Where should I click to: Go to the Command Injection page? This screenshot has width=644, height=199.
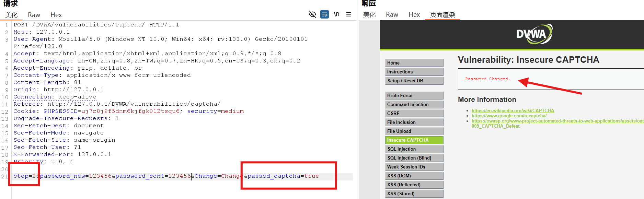(414, 104)
